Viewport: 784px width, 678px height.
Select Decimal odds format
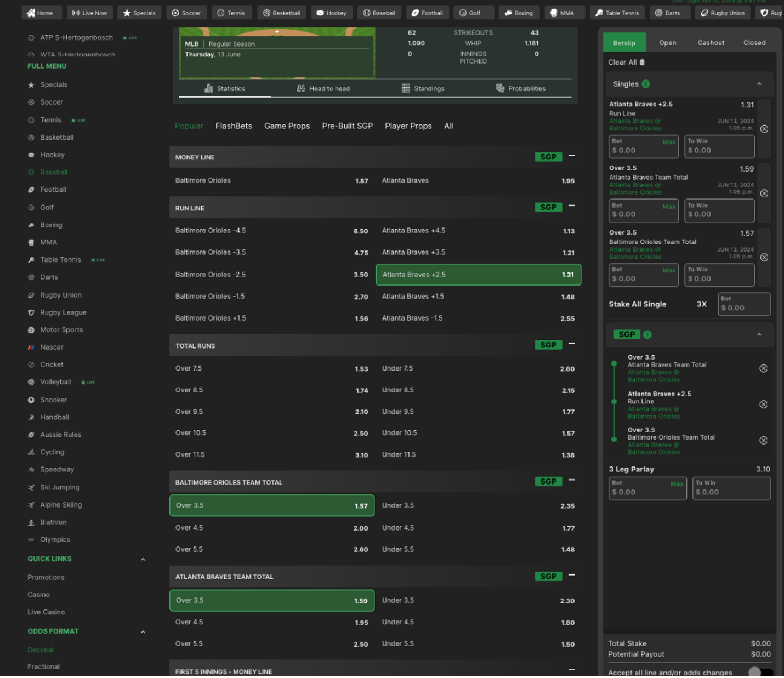point(41,651)
